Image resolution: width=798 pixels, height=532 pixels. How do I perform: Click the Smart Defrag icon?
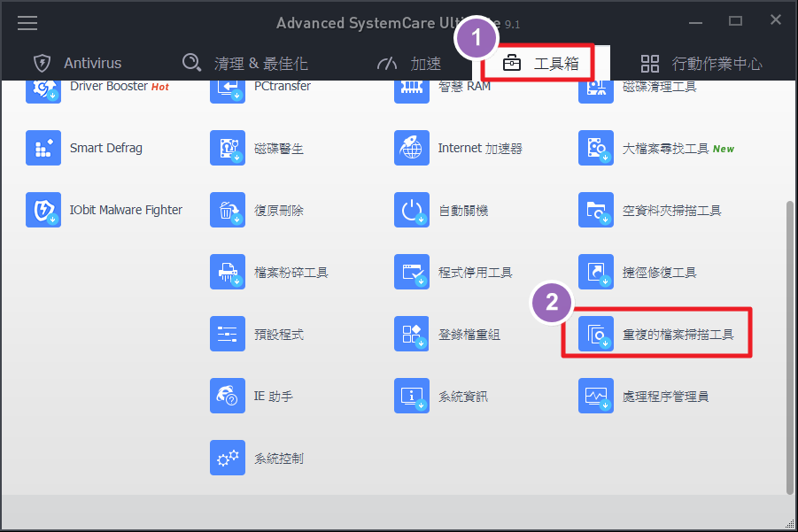(43, 148)
